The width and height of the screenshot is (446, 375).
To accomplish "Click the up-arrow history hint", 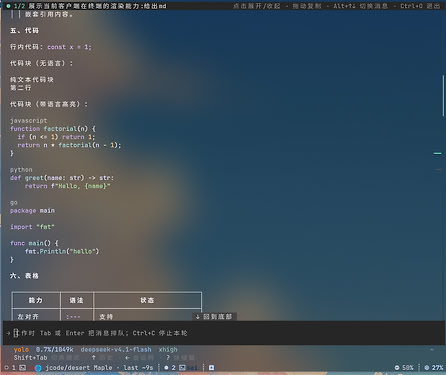I will (93, 358).
